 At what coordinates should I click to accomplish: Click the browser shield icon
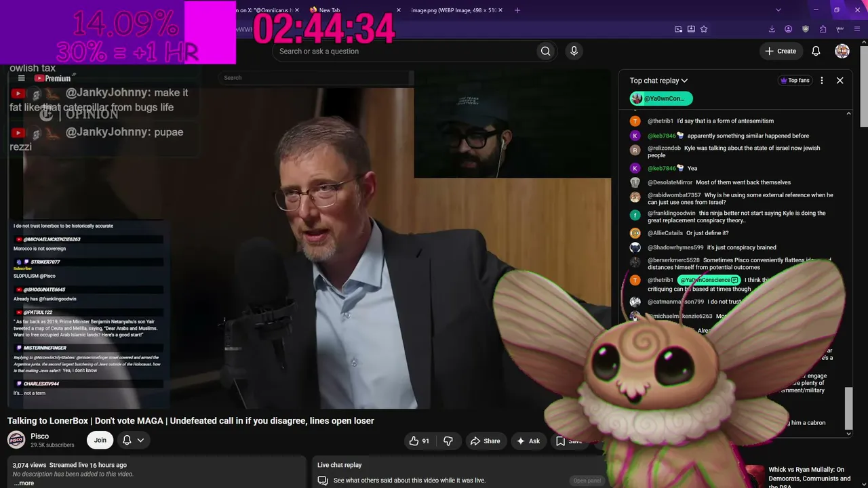[806, 29]
